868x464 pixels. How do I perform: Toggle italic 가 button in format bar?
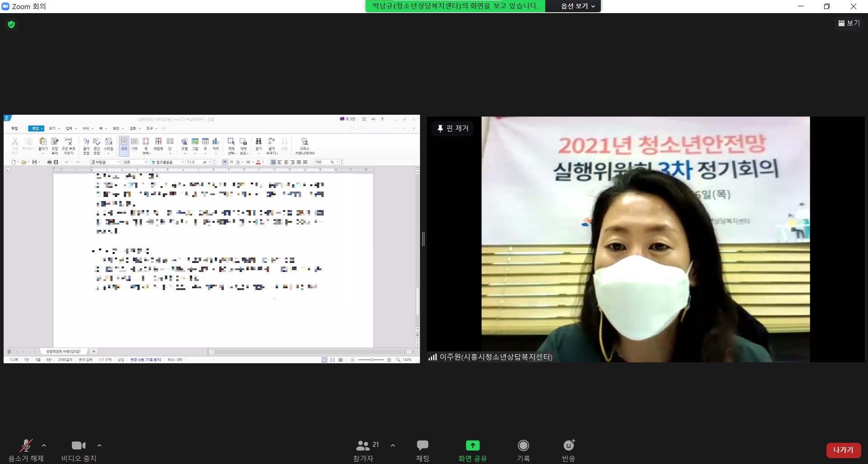pyautogui.click(x=231, y=162)
